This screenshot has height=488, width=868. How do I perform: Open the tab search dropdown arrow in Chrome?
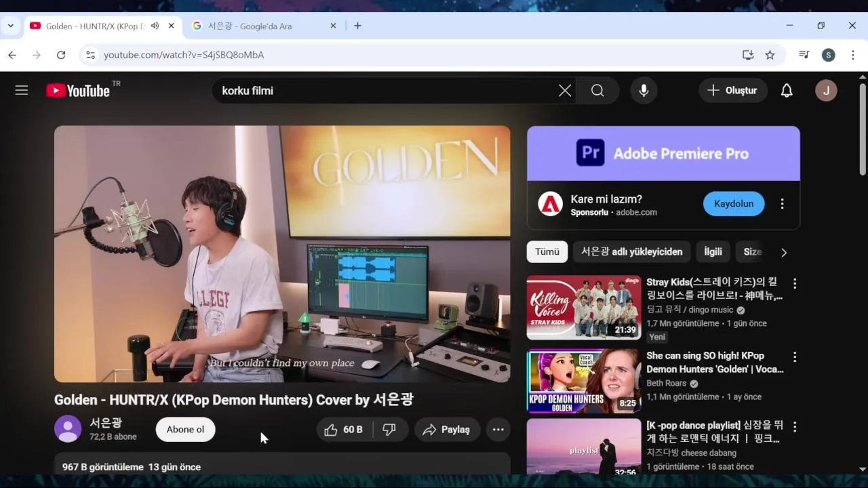10,26
